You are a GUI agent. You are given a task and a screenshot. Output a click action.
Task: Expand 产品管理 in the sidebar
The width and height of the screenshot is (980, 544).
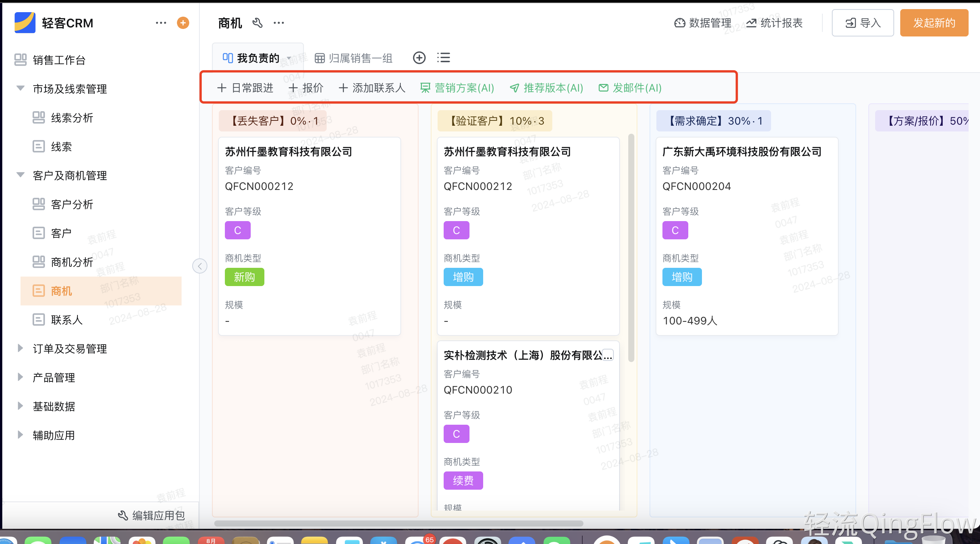pyautogui.click(x=53, y=377)
